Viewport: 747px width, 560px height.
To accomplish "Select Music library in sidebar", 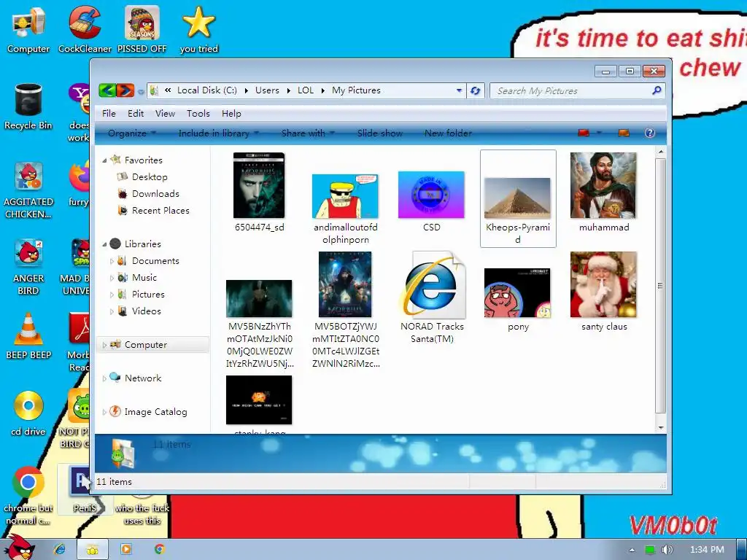I will coord(144,278).
